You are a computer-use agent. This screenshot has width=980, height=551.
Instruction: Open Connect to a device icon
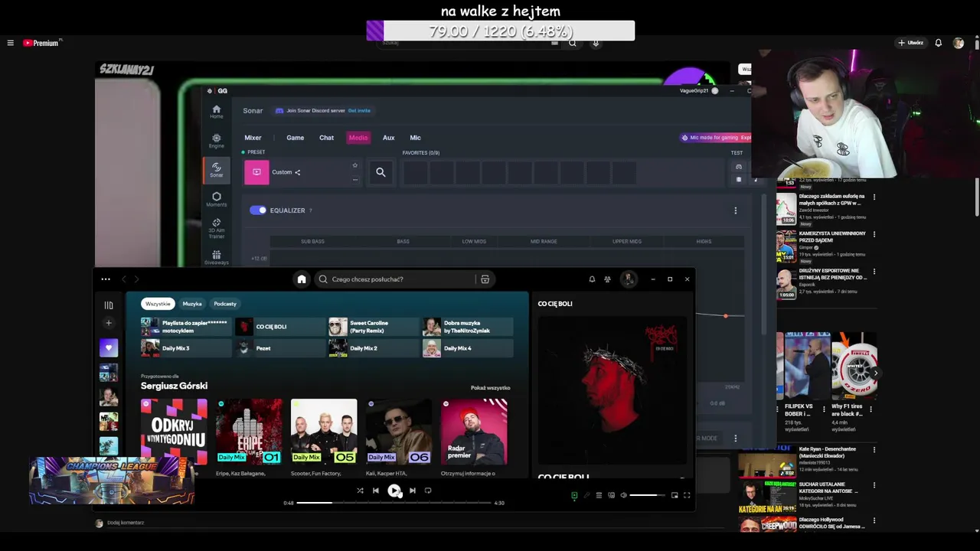coord(611,495)
